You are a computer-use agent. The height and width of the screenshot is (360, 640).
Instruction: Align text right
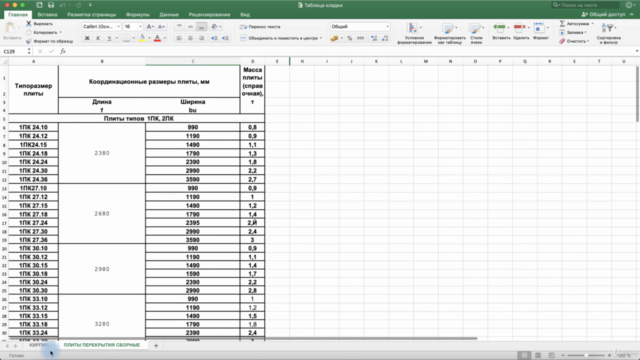(x=201, y=38)
